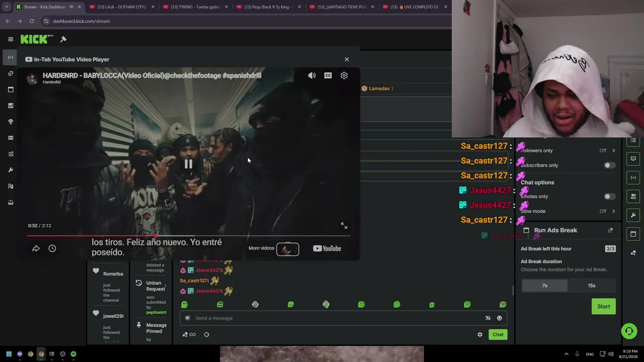
Task: Pause the YouTube video
Action: [188, 164]
